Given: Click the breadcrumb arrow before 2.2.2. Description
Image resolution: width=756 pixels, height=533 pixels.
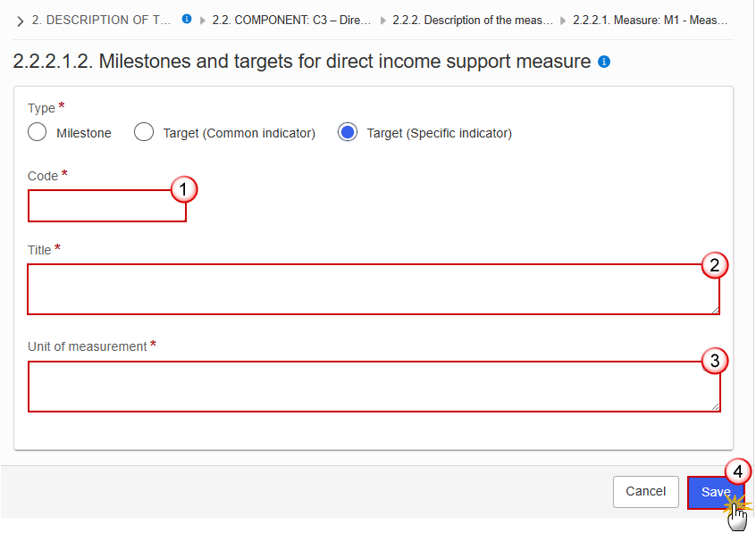Looking at the screenshot, I should pyautogui.click(x=382, y=21).
